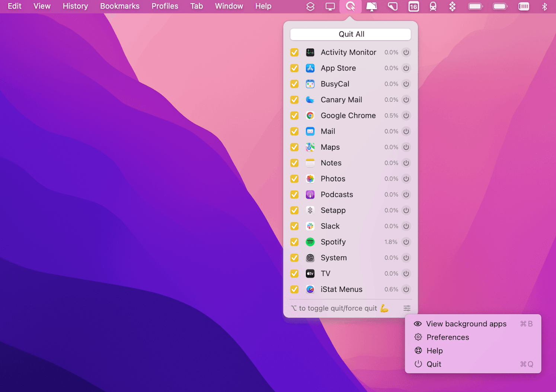
Task: Open the sliders options icon in the popup footer
Action: click(x=407, y=308)
